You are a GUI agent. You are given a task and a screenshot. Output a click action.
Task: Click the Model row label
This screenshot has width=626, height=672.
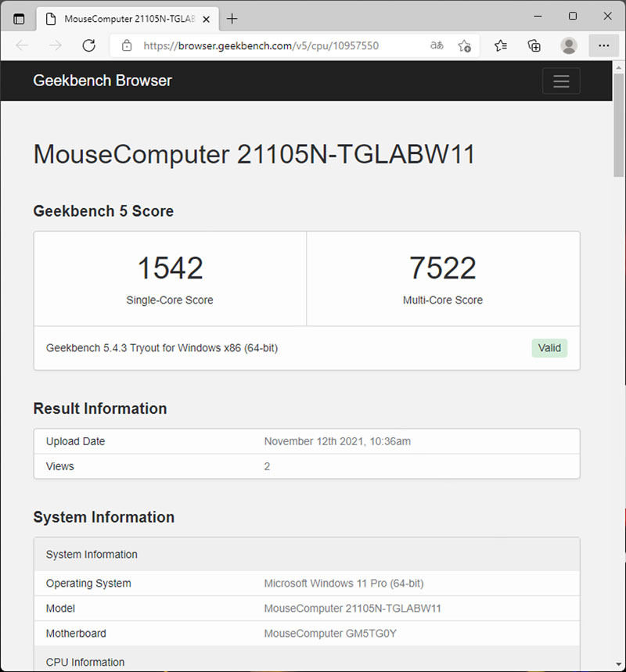pyautogui.click(x=60, y=609)
